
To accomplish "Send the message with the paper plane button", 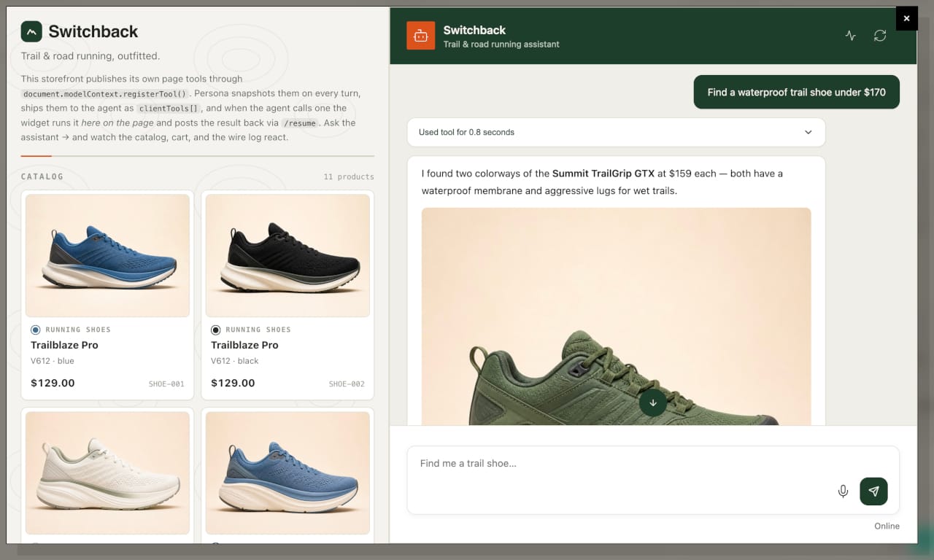I will 874,491.
